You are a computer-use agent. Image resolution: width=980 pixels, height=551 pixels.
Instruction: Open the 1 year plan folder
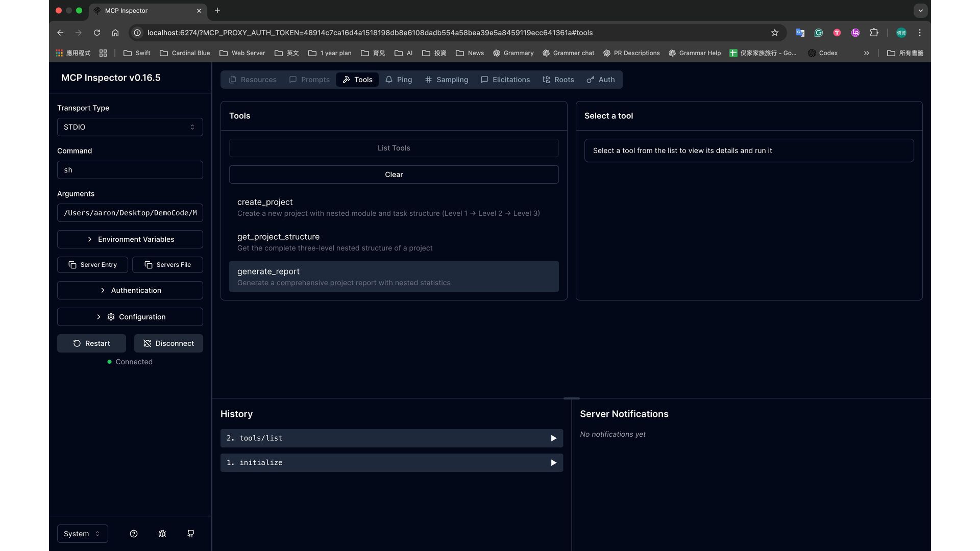click(x=330, y=53)
